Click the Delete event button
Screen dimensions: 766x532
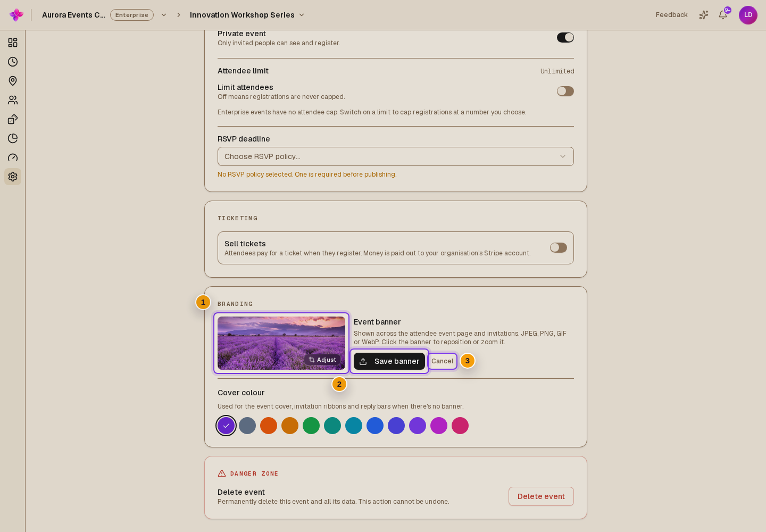click(541, 496)
